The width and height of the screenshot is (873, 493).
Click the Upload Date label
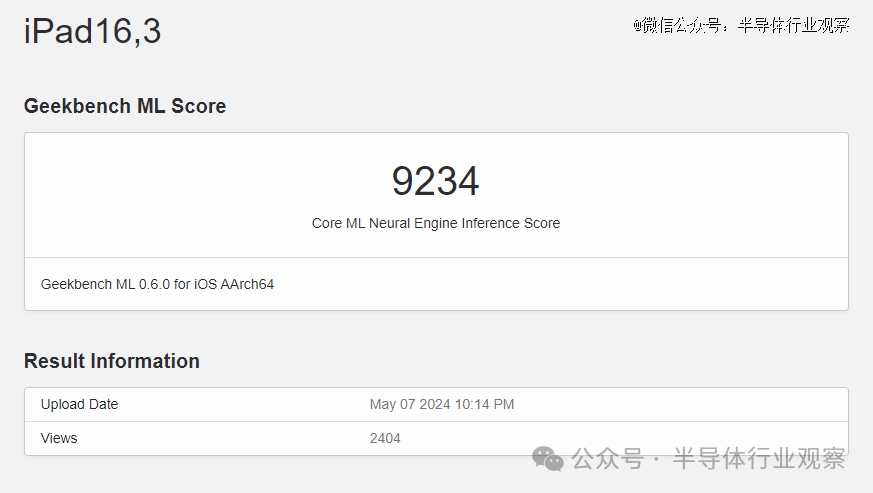tap(80, 404)
